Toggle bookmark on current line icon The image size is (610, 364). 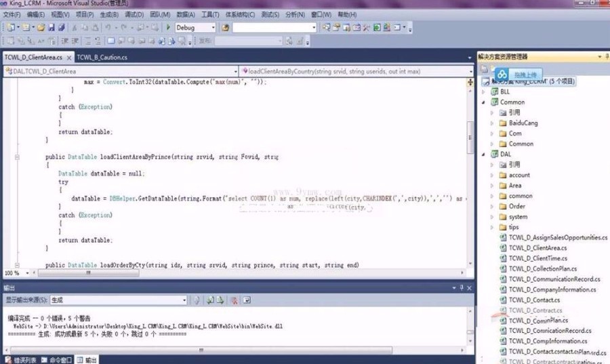pyautogui.click(x=111, y=41)
